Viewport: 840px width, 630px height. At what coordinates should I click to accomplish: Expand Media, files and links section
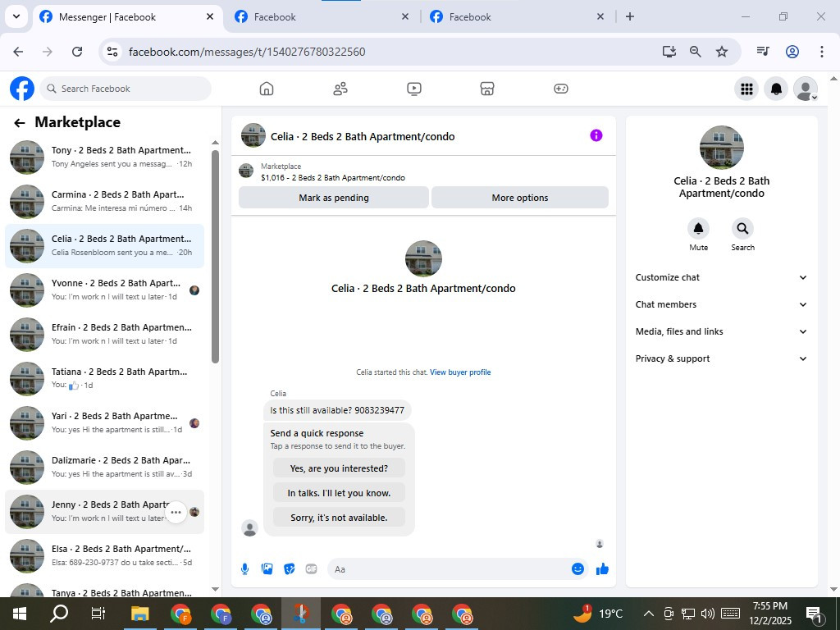pos(721,331)
